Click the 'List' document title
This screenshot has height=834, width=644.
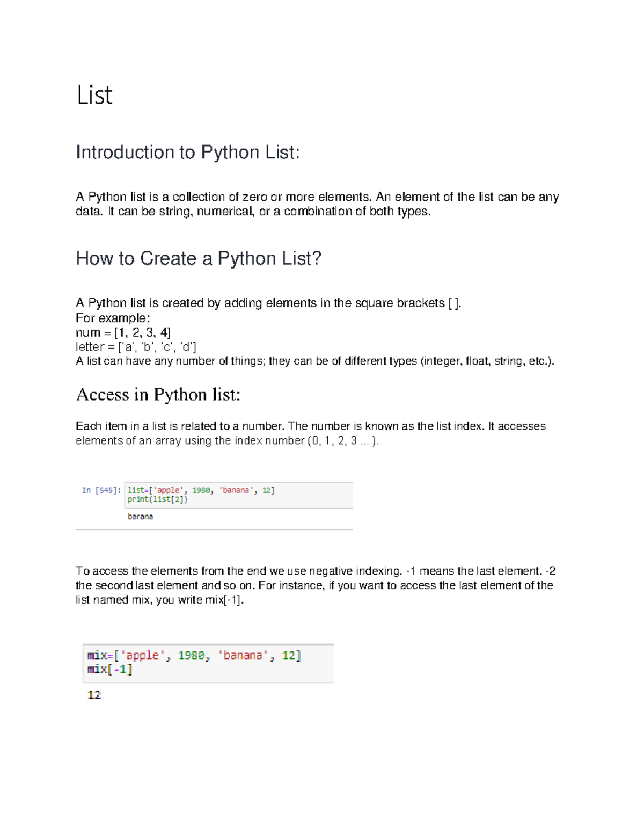(94, 95)
